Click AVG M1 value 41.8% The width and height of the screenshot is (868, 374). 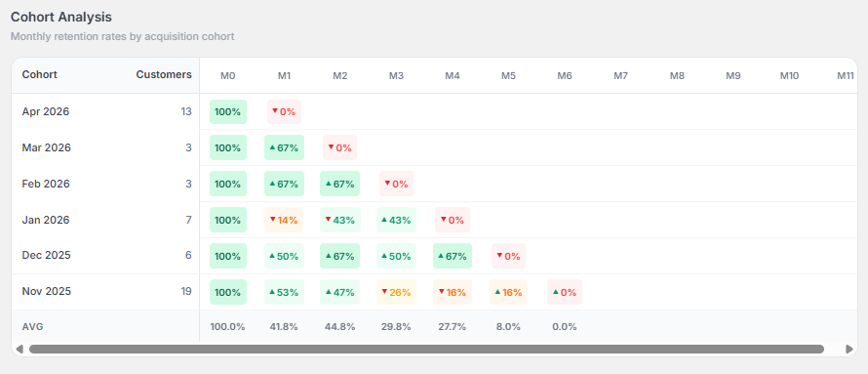tap(284, 327)
